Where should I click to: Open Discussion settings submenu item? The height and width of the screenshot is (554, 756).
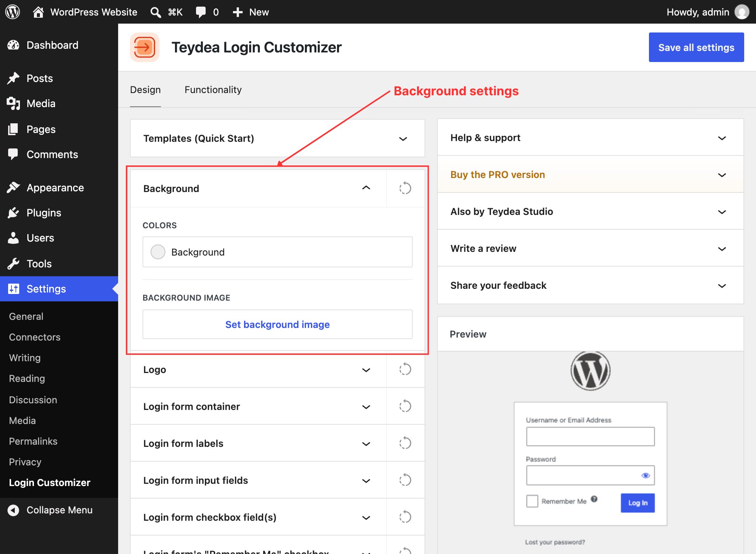coord(33,400)
